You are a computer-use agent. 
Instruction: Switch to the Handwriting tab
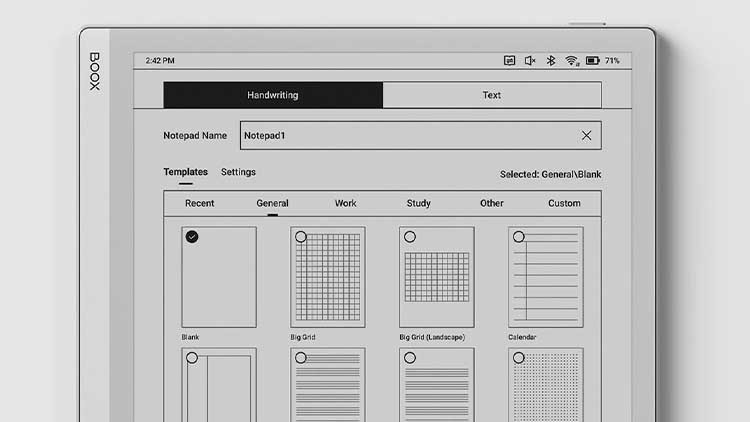coord(273,95)
